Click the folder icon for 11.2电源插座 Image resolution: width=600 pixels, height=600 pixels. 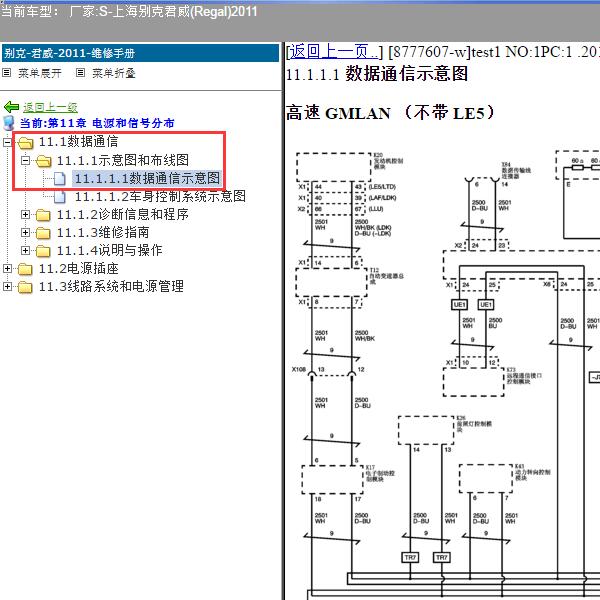pos(25,269)
